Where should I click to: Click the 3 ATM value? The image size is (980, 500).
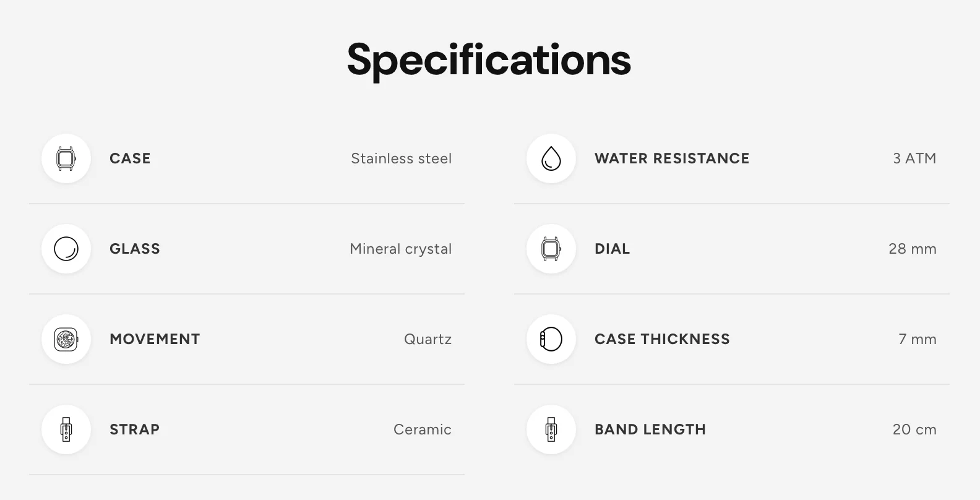click(914, 158)
